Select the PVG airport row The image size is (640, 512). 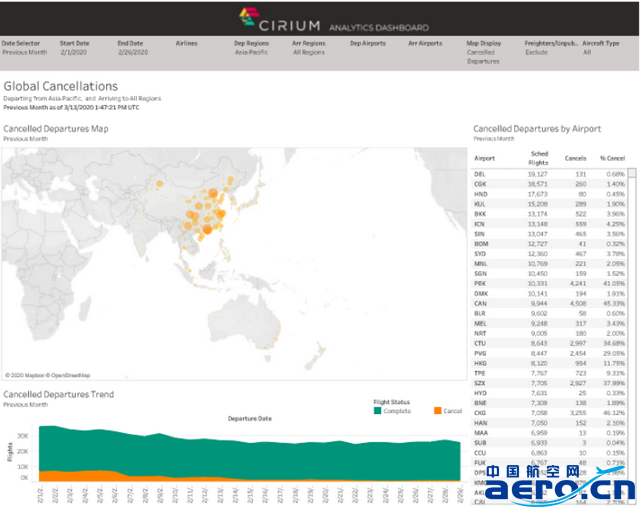point(549,353)
